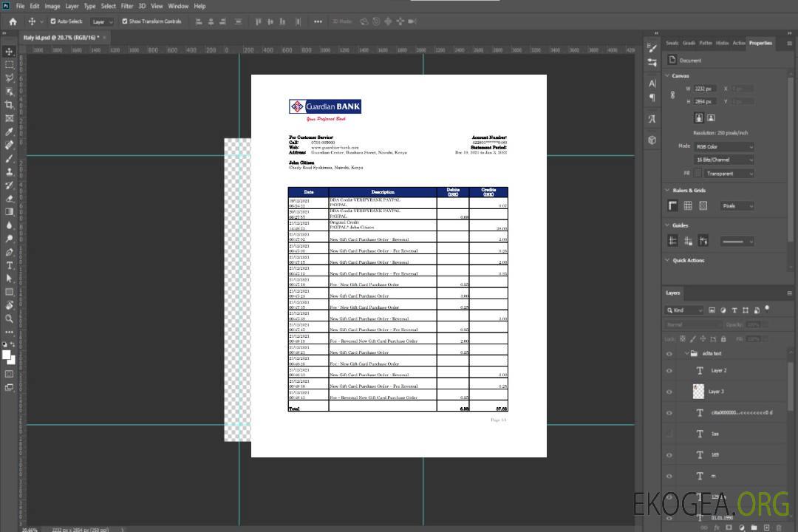Select the Pen tool
The height and width of the screenshot is (532, 798).
point(9,252)
